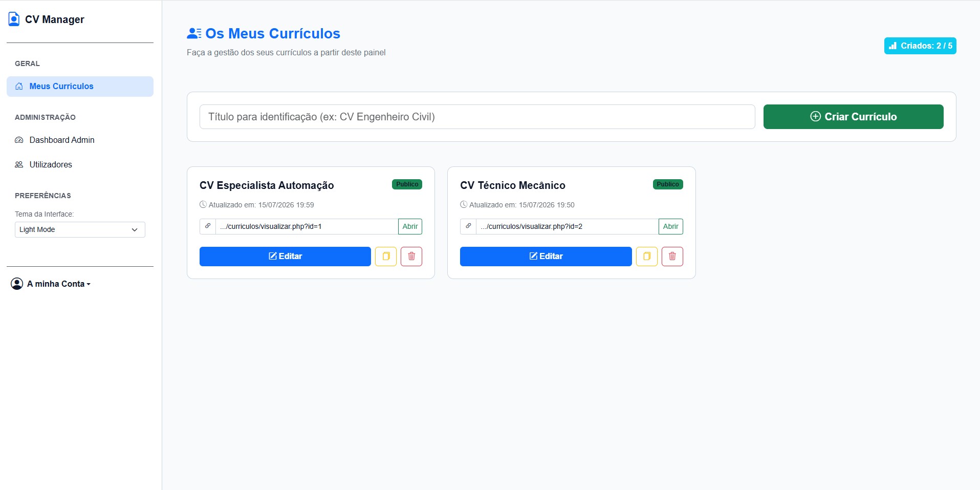Click Abrir for CV Técnico Mecânico link
This screenshot has height=490, width=980.
[x=670, y=226]
